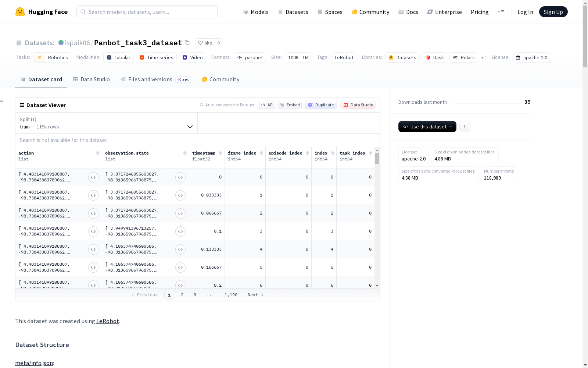Click the page vertical scrollbar
Viewport: 588px width, 368px height.
pyautogui.click(x=585, y=37)
